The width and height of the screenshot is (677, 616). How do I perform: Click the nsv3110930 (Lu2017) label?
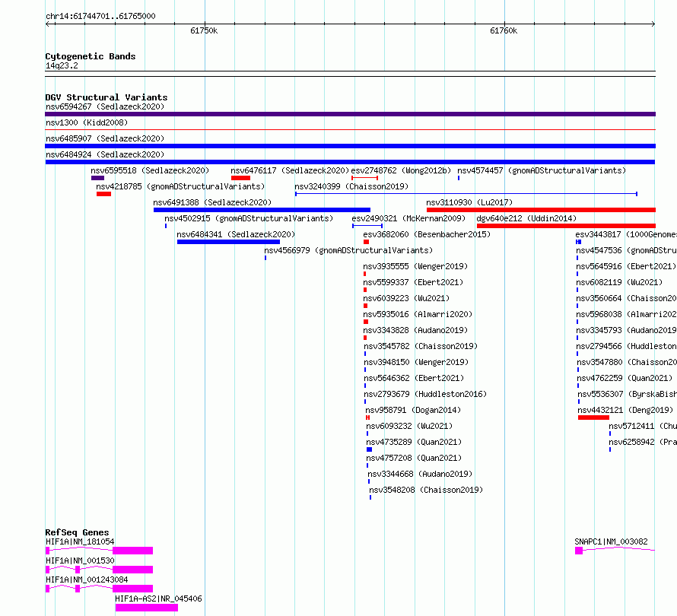[469, 202]
